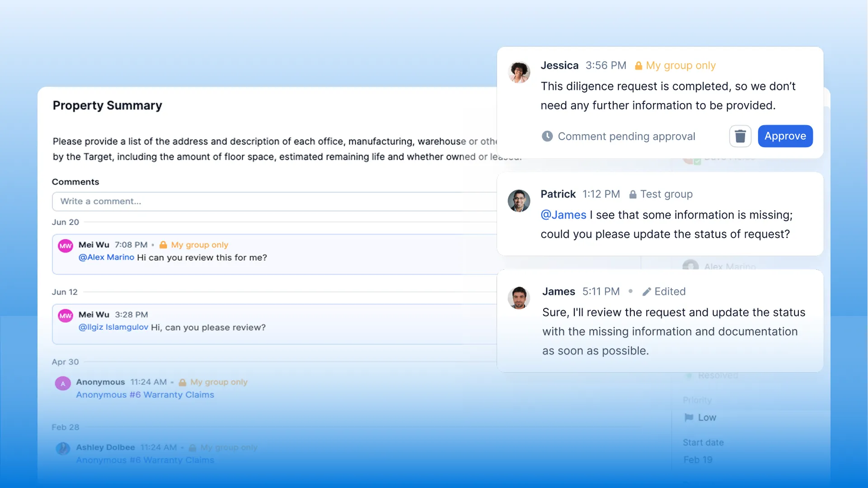
Task: Click the Anonymous user avatar icon
Action: (63, 384)
